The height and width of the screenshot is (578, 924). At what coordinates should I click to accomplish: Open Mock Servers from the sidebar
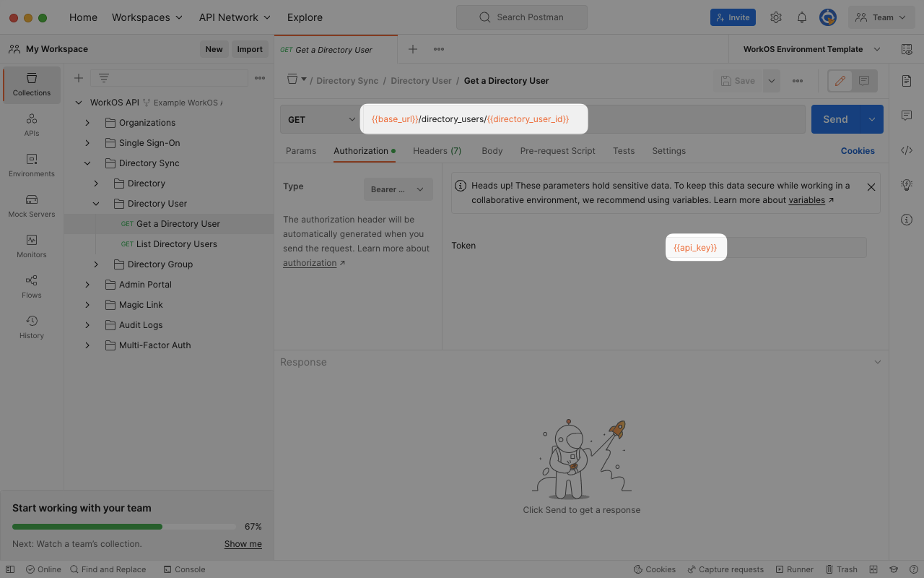click(31, 207)
